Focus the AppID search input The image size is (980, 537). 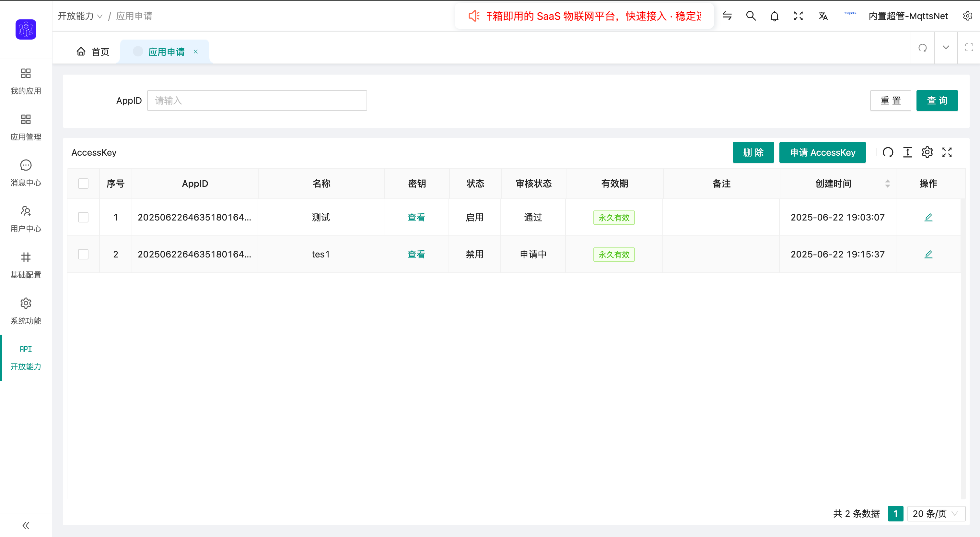point(257,101)
